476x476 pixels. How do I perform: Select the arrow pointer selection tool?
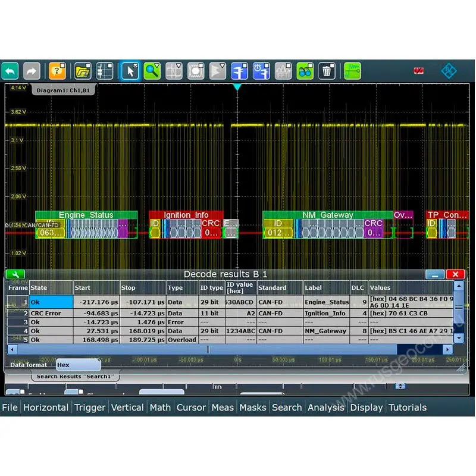[x=130, y=71]
